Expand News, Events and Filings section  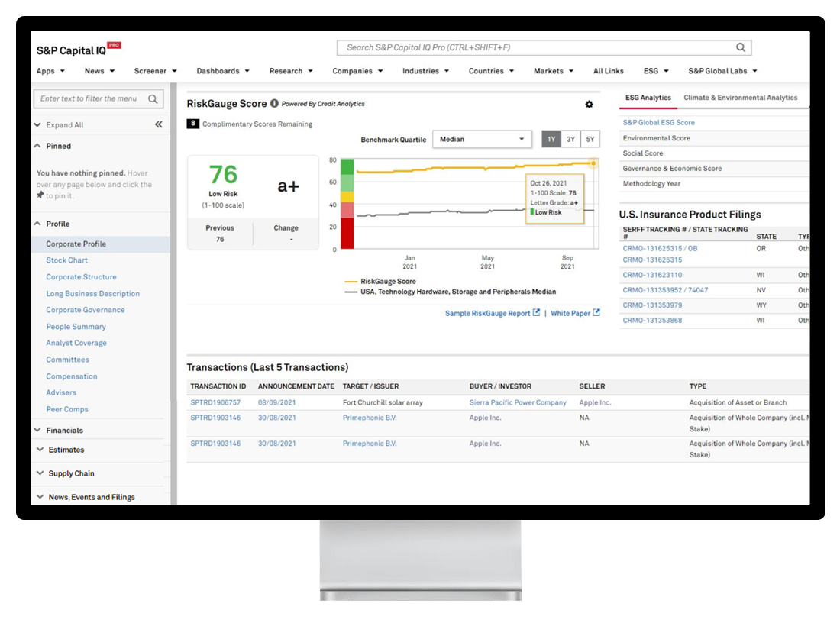pos(86,497)
